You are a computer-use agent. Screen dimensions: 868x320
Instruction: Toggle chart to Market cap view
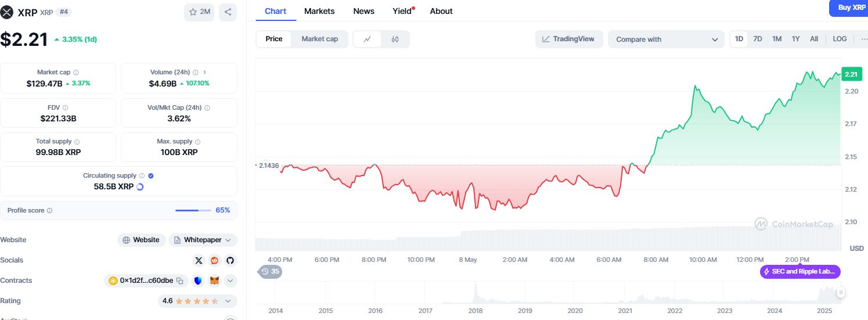[319, 39]
